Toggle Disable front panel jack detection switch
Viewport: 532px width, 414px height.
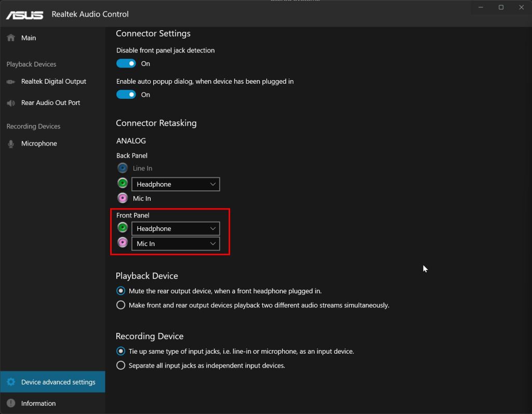126,63
